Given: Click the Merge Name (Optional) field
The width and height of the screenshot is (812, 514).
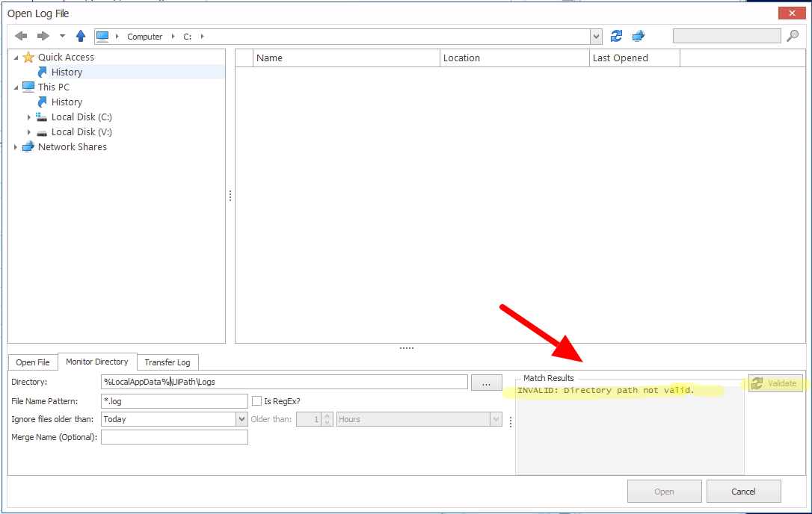Looking at the screenshot, I should (174, 437).
